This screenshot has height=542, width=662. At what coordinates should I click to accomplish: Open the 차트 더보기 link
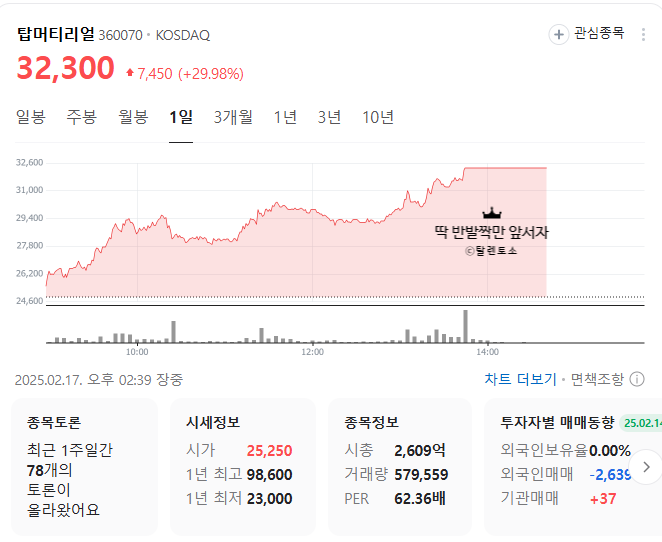click(520, 379)
